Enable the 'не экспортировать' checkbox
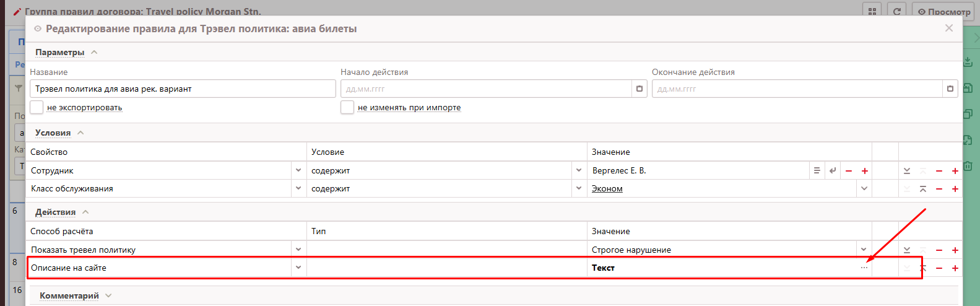This screenshot has width=980, height=306. pyautogui.click(x=37, y=107)
